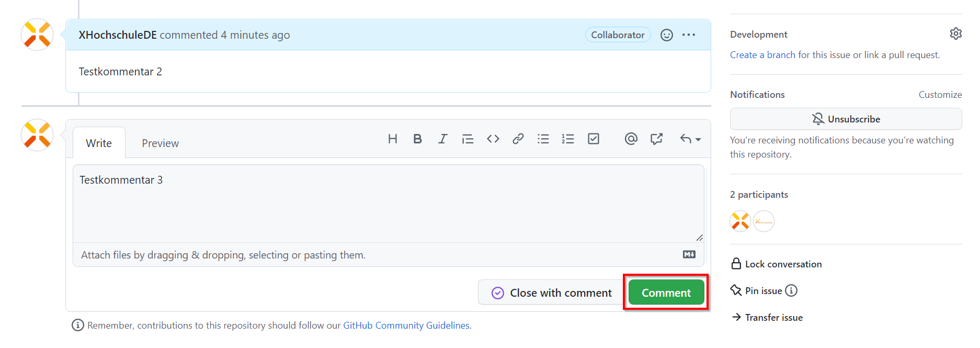Open the Create a branch link
Screen dimensions: 980x348
762,55
